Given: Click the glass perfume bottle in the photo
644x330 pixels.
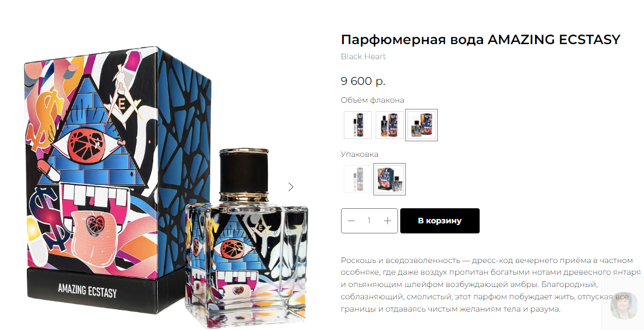Looking at the screenshot, I should click(x=245, y=238).
